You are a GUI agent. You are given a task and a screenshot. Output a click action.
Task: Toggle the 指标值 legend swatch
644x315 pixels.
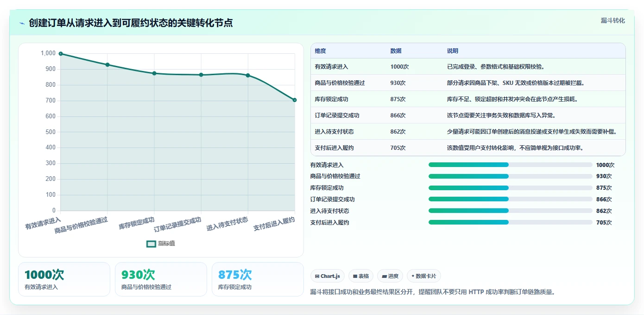pos(151,244)
